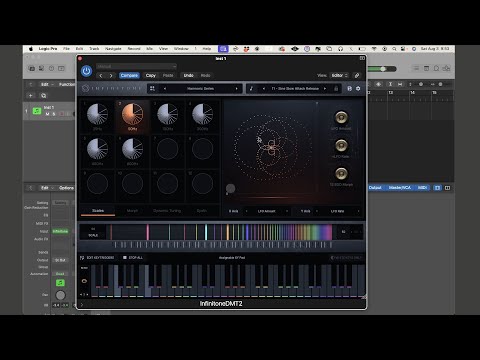This screenshot has height=360, width=480.
Task: Click the loop icon left of keyboard
Action: point(84,281)
